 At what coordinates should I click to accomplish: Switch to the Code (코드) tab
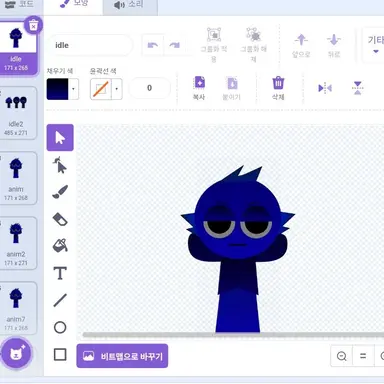click(x=19, y=5)
